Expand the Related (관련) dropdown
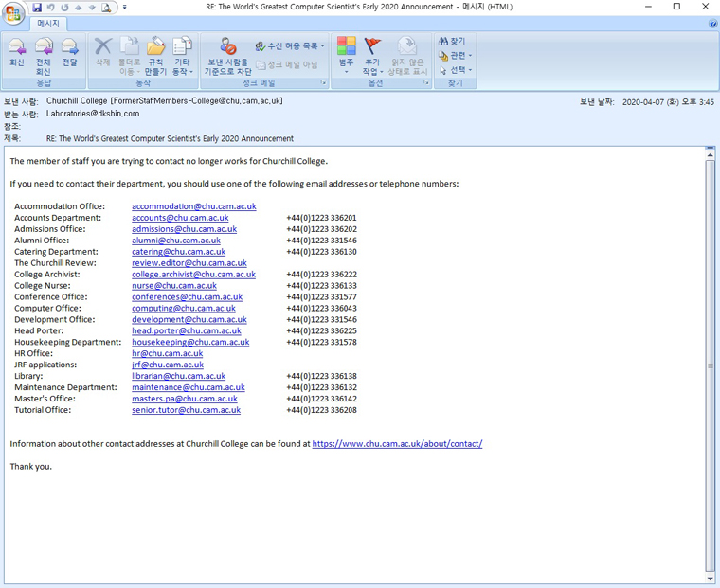The image size is (720, 588). coord(456,56)
